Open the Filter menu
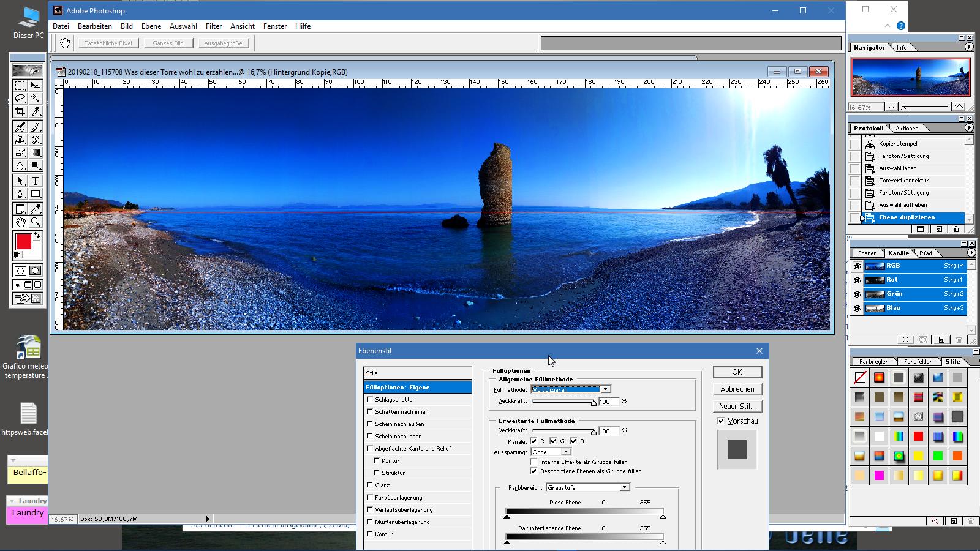The image size is (980, 551). pos(213,26)
